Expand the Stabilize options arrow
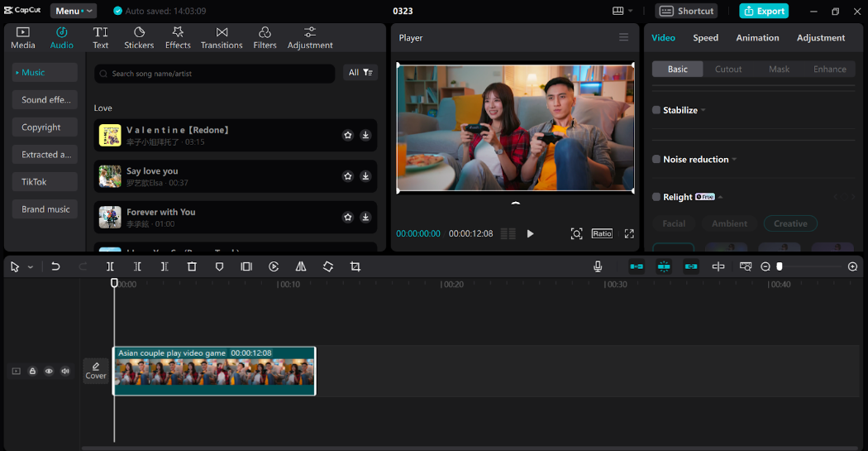 pyautogui.click(x=703, y=110)
